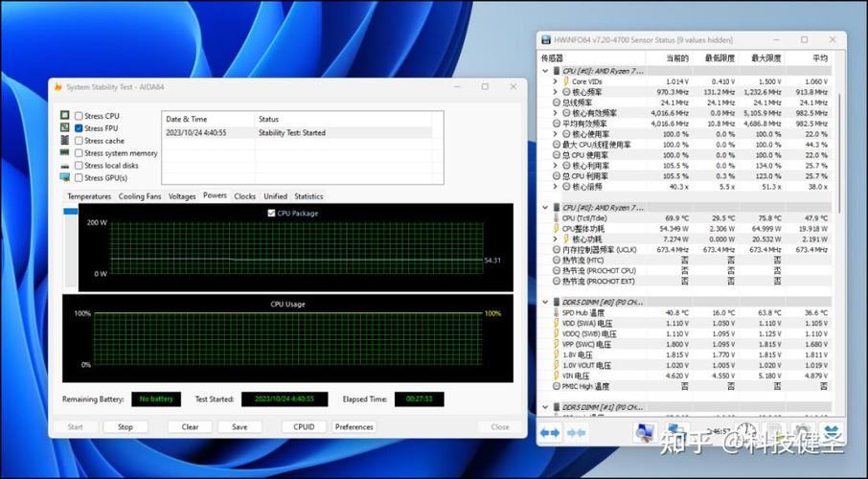Screen dimensions: 868x479
Task: Click the cache icon beside Stress cache
Action: coord(65,140)
